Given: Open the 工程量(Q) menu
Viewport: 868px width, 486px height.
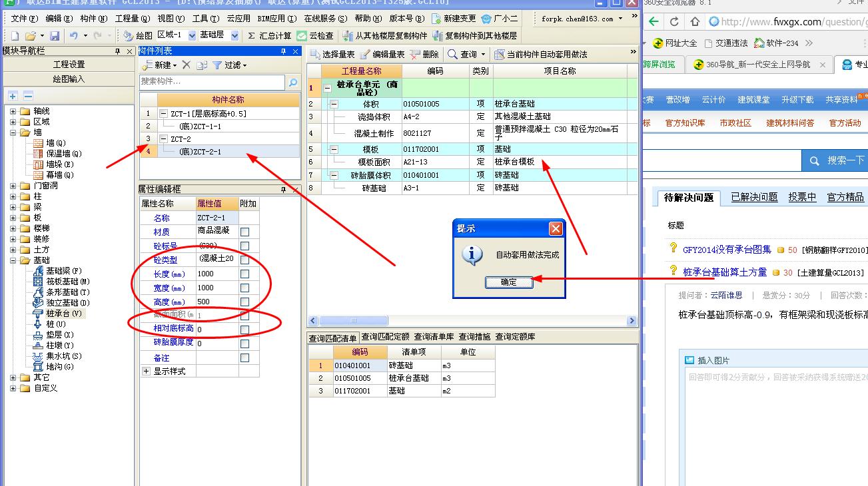Looking at the screenshot, I should 133,19.
